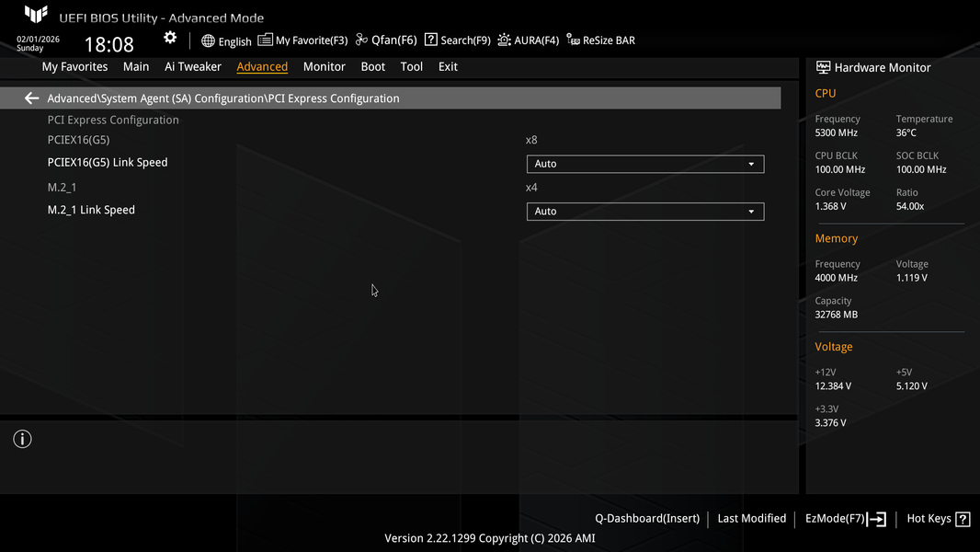Click the 36°C temperature value
Screen dimensions: 980x552
906,132
